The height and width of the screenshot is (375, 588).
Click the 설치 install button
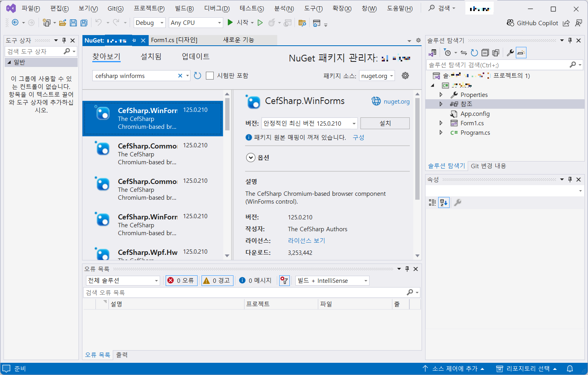tap(385, 123)
